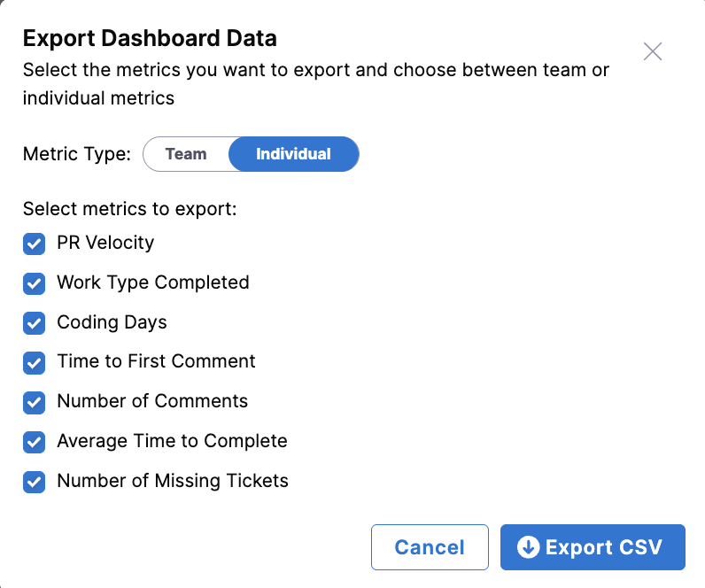This screenshot has width=705, height=588.
Task: Untick the Time to First Comment checkbox
Action: [x=35, y=362]
